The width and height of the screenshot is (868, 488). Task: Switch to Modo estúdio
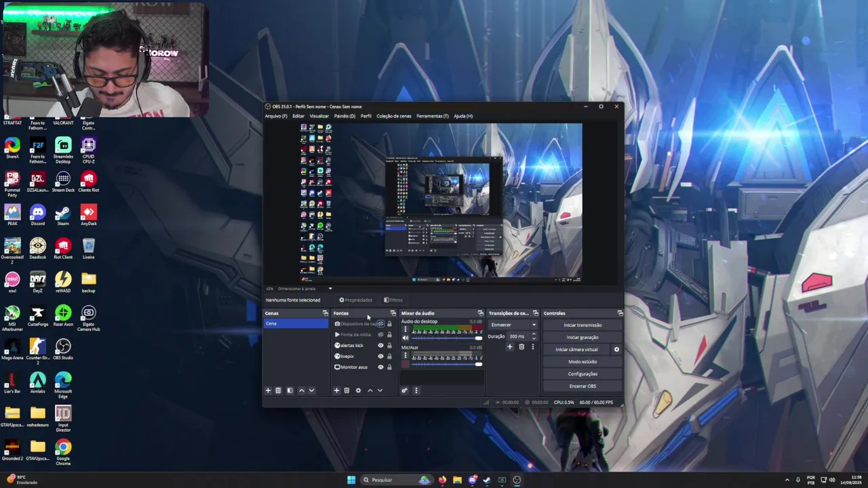(x=583, y=362)
